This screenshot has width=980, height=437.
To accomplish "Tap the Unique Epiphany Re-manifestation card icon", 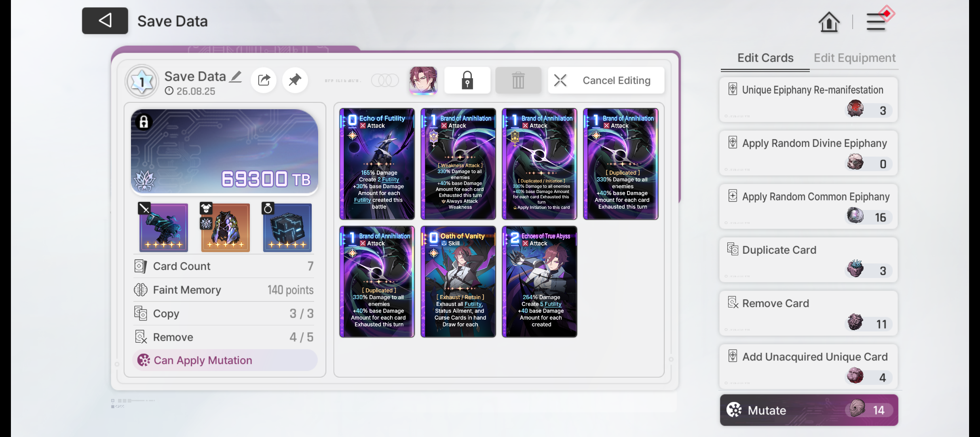I will point(733,89).
